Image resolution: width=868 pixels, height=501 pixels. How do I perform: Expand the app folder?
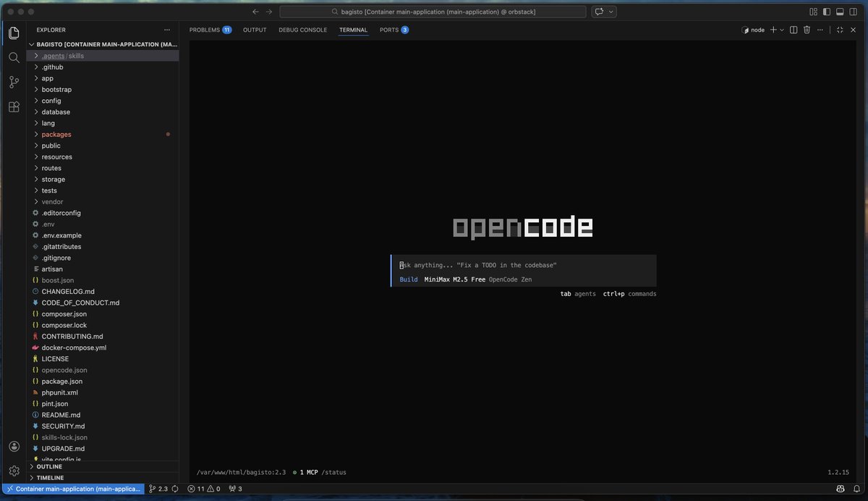103,78
